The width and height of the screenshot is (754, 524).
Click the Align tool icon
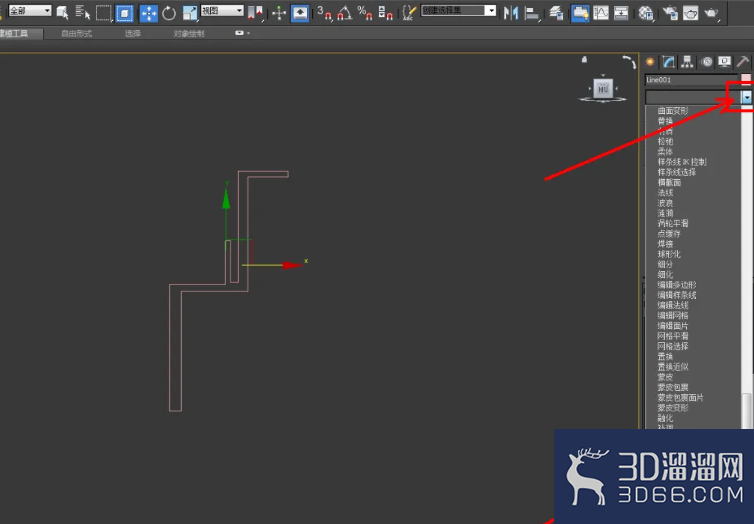click(531, 13)
